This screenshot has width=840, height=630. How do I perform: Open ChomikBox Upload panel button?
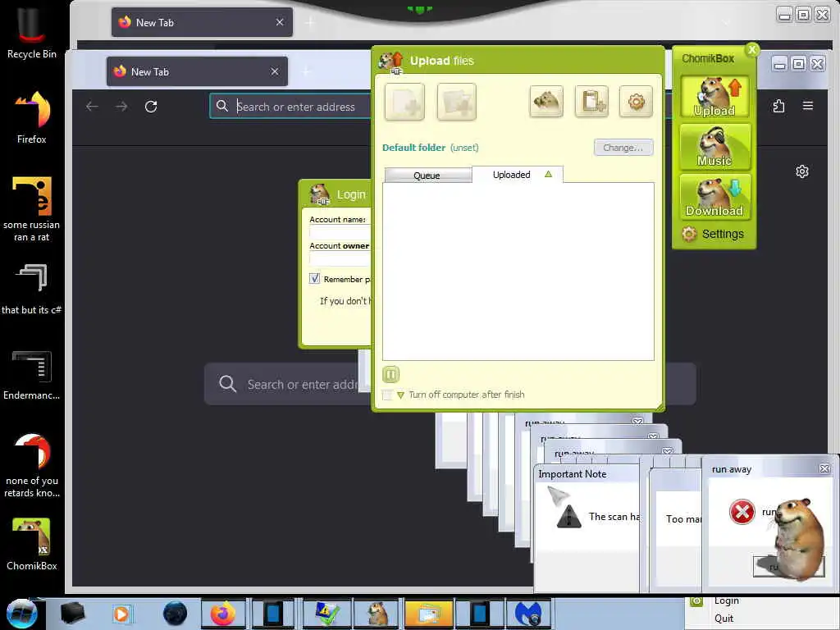click(714, 98)
